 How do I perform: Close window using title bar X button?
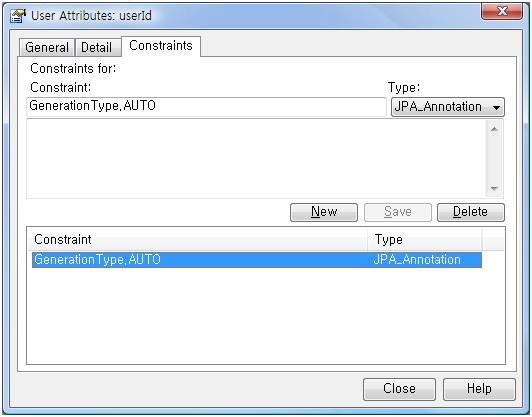502,11
